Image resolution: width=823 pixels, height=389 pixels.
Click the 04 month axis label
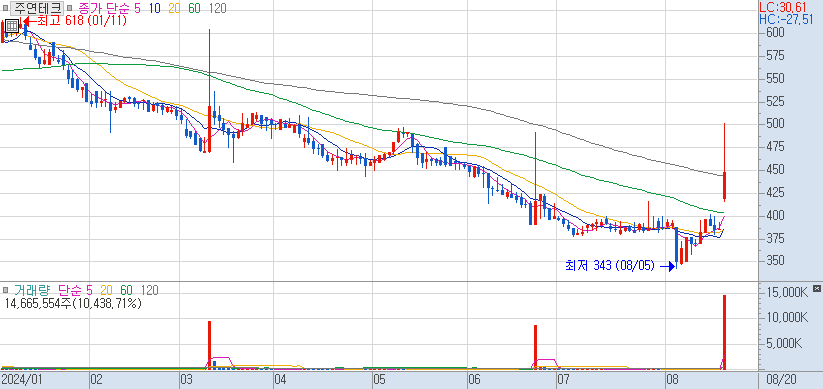(x=281, y=379)
